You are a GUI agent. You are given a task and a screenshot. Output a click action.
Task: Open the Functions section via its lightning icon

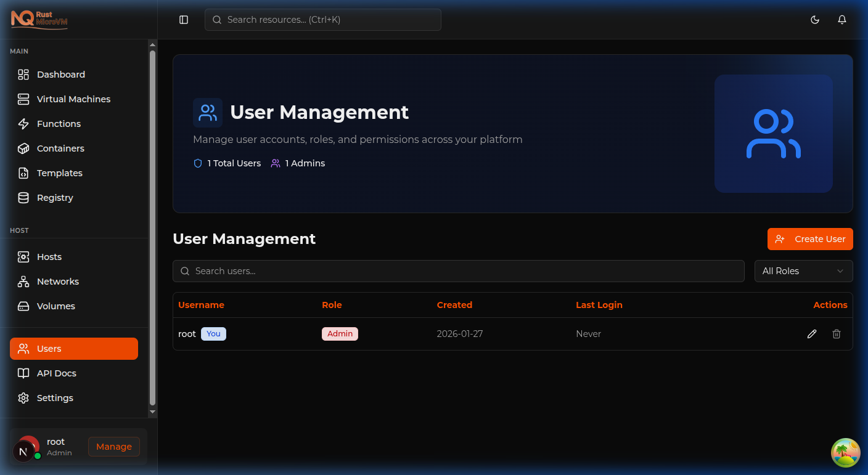[x=23, y=123]
